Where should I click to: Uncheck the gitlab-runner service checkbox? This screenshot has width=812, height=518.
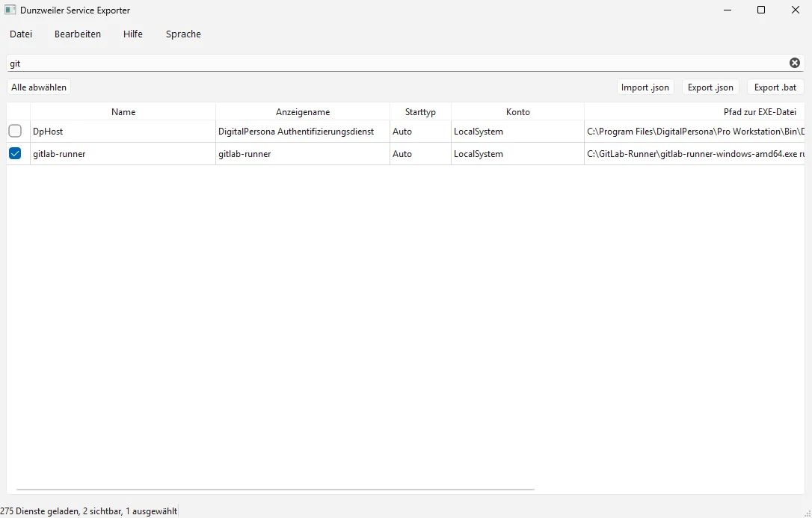click(x=15, y=154)
